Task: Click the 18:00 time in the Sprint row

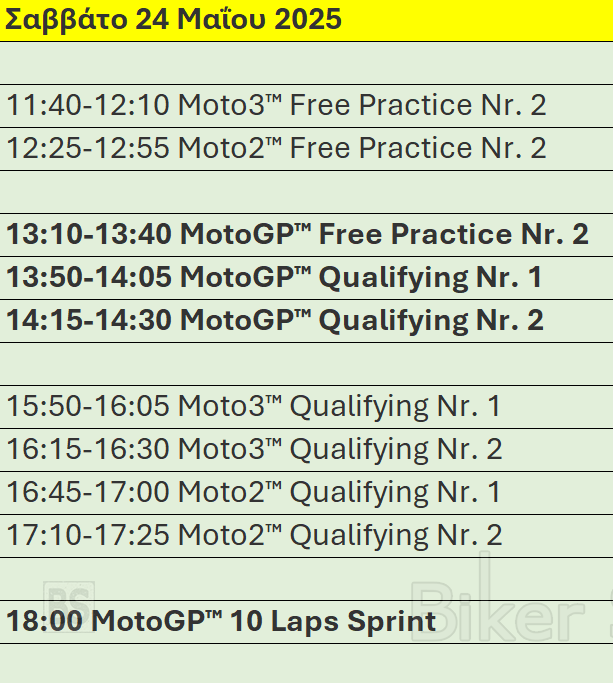Action: pos(44,621)
